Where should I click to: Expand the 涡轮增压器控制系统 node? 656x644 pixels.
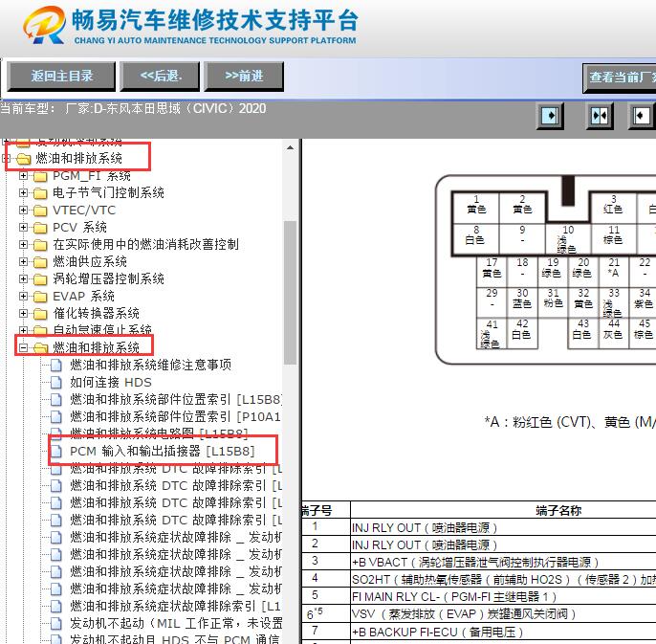(24, 279)
